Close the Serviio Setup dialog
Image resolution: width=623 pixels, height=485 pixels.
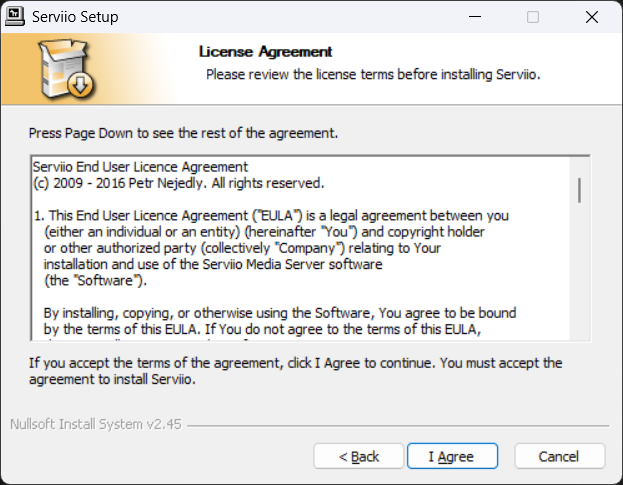coord(592,17)
